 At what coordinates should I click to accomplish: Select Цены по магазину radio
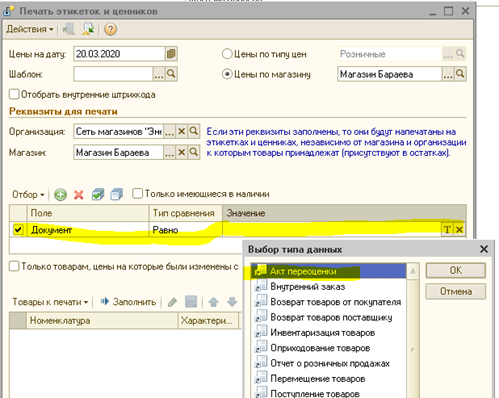coord(227,74)
